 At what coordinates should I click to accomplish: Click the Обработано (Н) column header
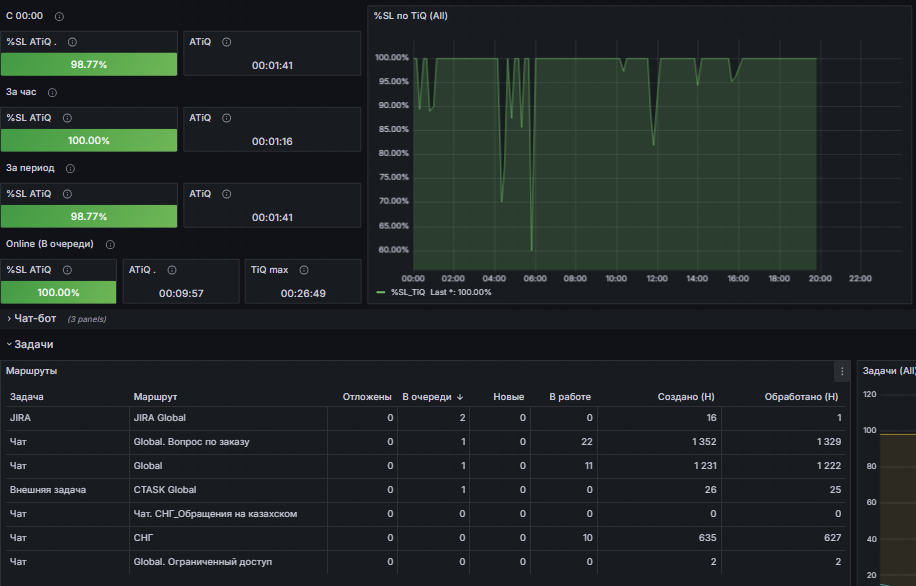(x=800, y=397)
